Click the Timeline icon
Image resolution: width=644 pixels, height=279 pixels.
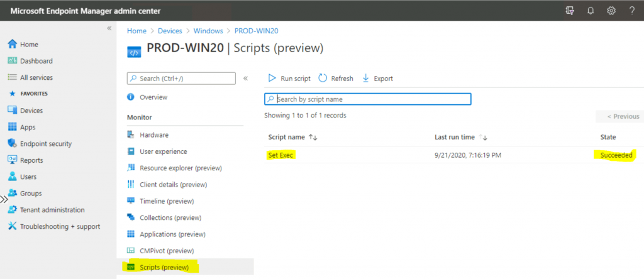131,201
